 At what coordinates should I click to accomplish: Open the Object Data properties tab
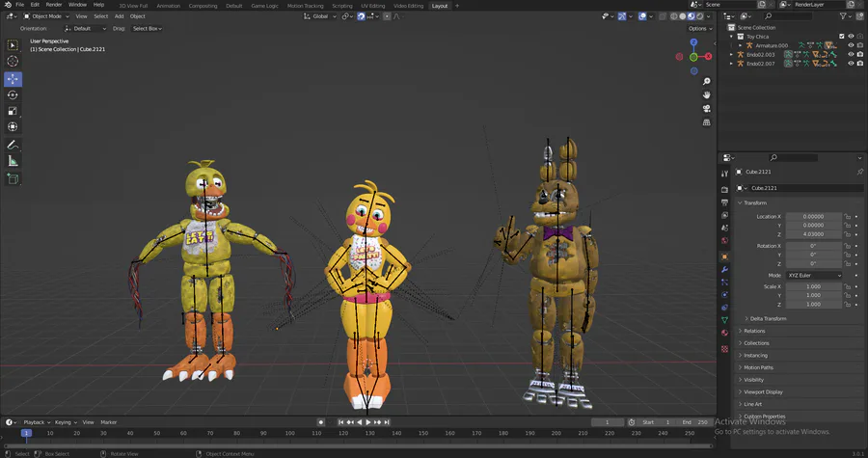point(724,320)
